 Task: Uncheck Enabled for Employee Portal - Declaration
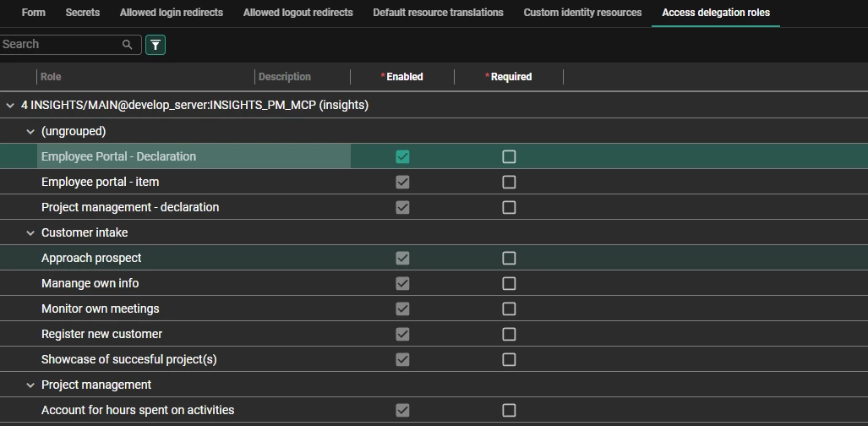402,156
